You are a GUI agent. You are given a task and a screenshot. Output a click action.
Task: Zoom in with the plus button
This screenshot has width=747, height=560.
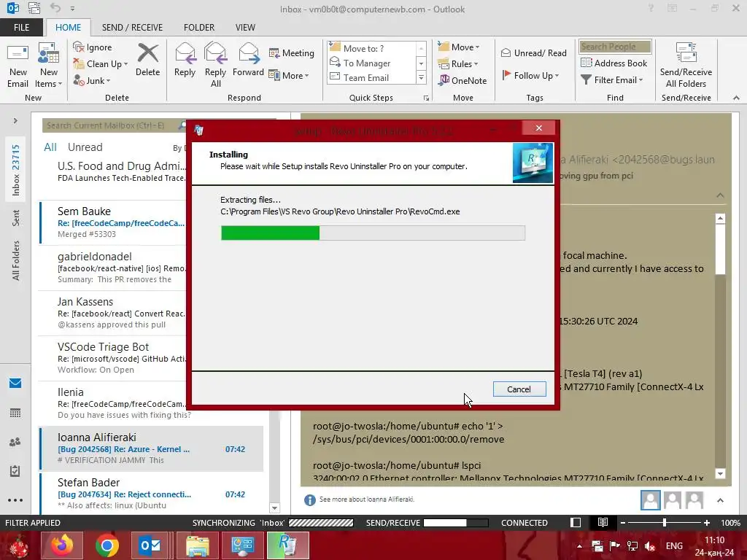tap(707, 523)
